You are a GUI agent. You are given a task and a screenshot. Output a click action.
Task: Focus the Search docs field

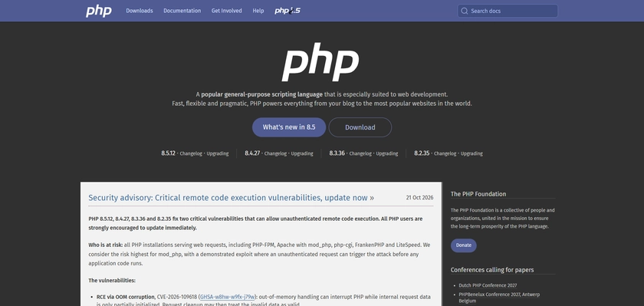point(508,11)
